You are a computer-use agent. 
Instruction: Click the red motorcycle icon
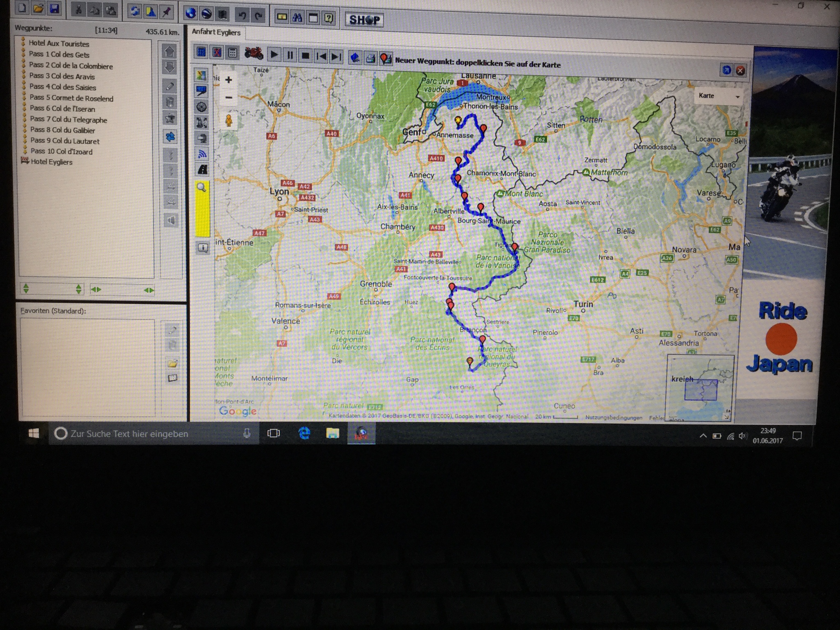tap(254, 53)
